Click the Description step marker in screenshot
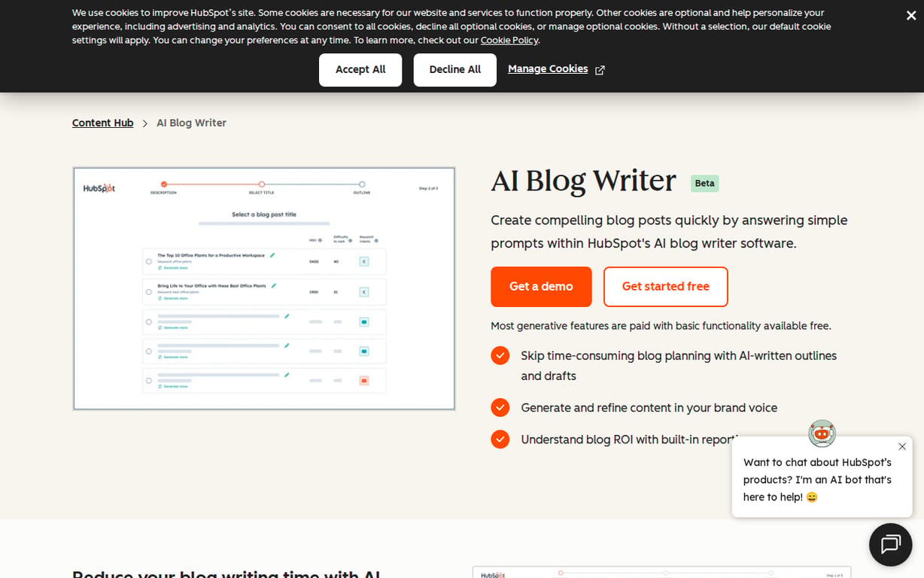The width and height of the screenshot is (924, 578). (164, 184)
